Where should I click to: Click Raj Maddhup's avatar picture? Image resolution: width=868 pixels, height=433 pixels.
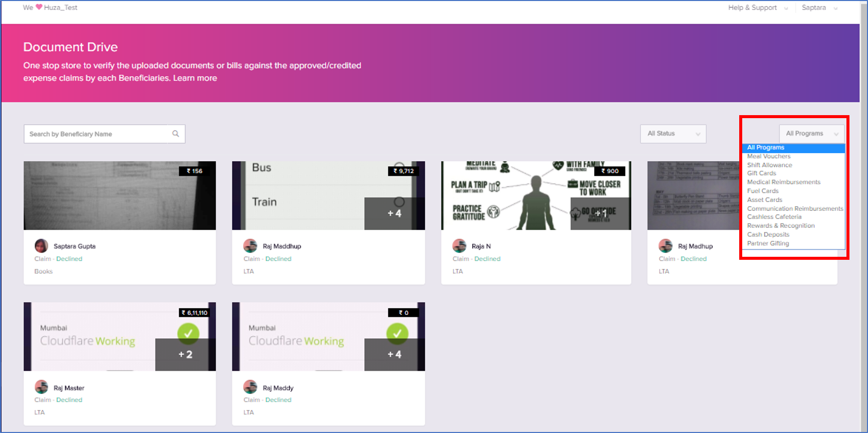pos(250,246)
